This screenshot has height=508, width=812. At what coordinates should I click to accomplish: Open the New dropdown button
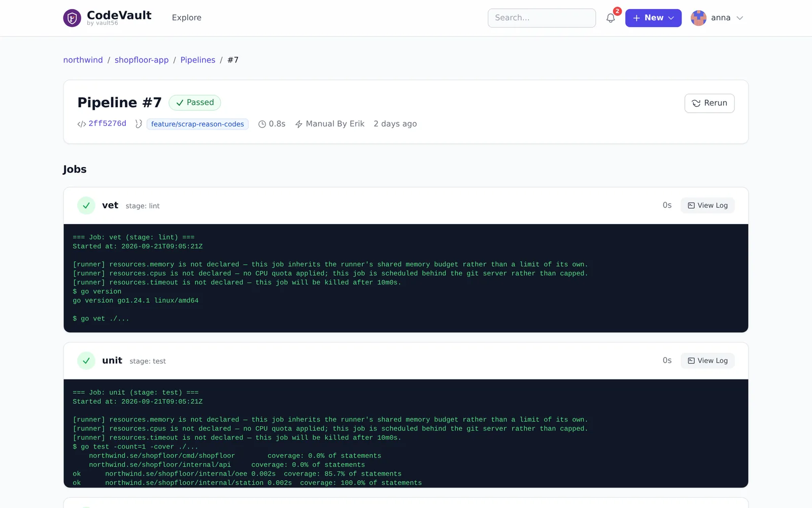(653, 18)
